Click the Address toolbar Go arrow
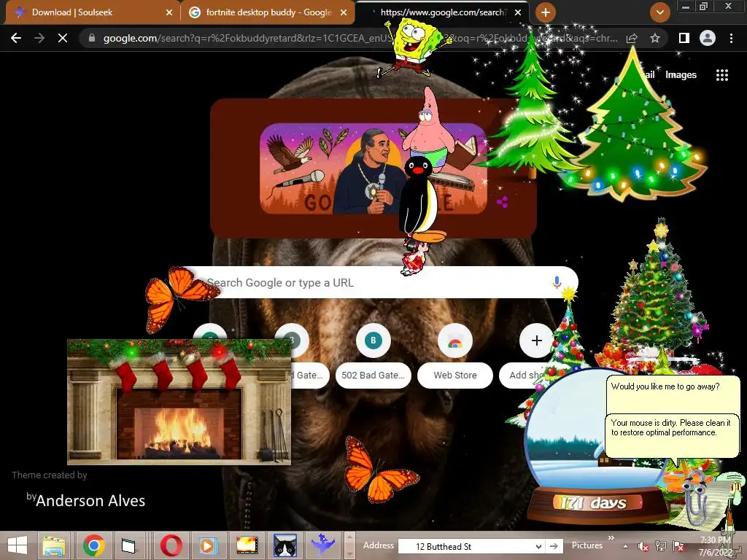The width and height of the screenshot is (747, 560). [554, 546]
